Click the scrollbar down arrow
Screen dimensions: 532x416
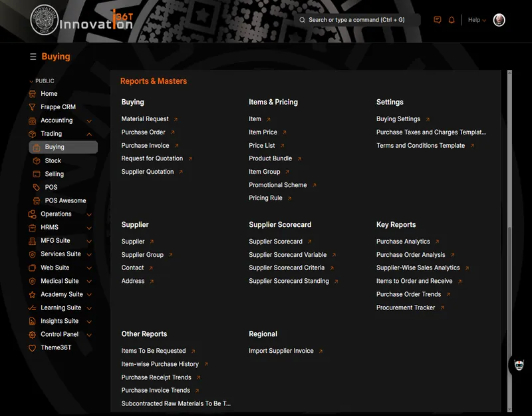[509, 409]
